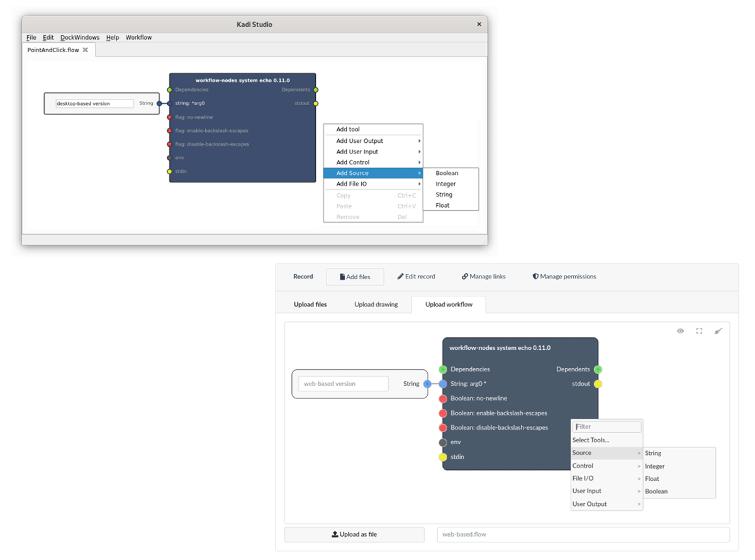
Task: Click the brush icon to clear the web editor
Action: click(x=719, y=331)
